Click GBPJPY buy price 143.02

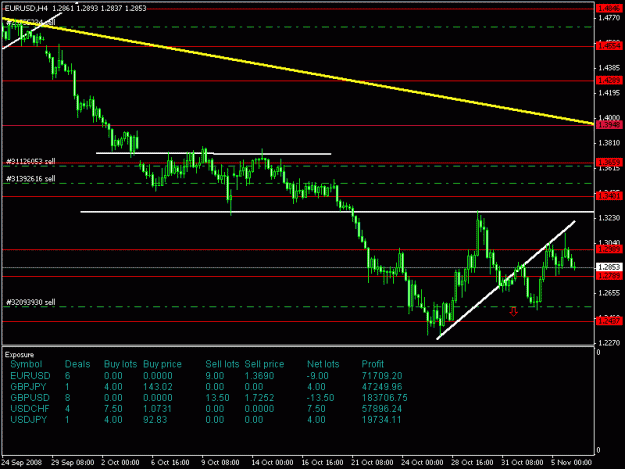157,387
